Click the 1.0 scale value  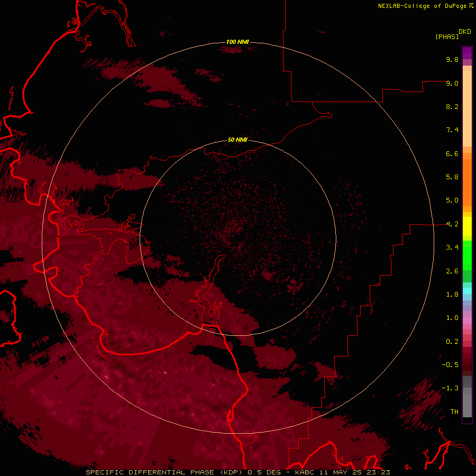click(x=452, y=318)
